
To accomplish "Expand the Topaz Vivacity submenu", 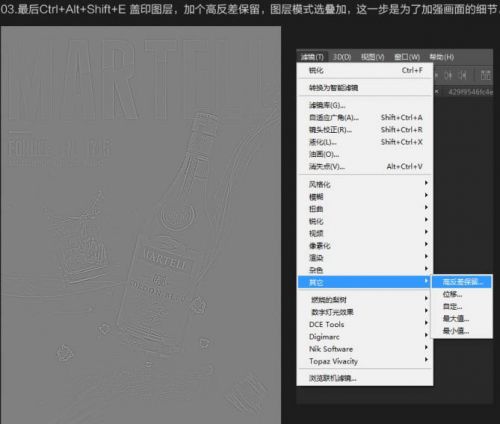I will pyautogui.click(x=365, y=361).
